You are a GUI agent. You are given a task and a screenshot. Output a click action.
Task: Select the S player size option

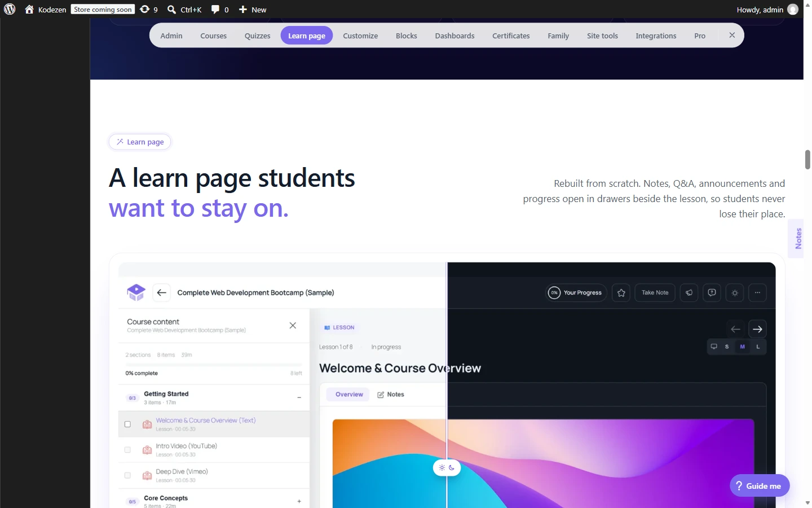pos(727,347)
